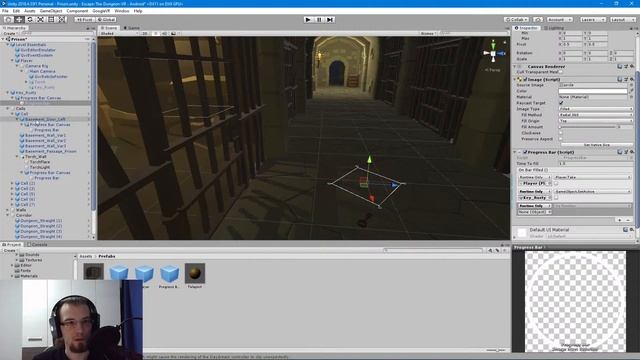
Task: Click the white Color swatch
Action: pyautogui.click(x=593, y=91)
